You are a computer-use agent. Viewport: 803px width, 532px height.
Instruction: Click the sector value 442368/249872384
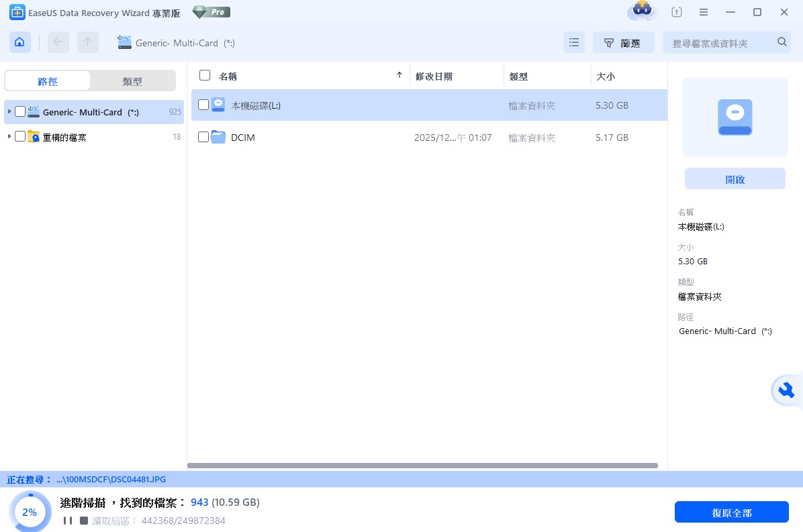pyautogui.click(x=183, y=521)
